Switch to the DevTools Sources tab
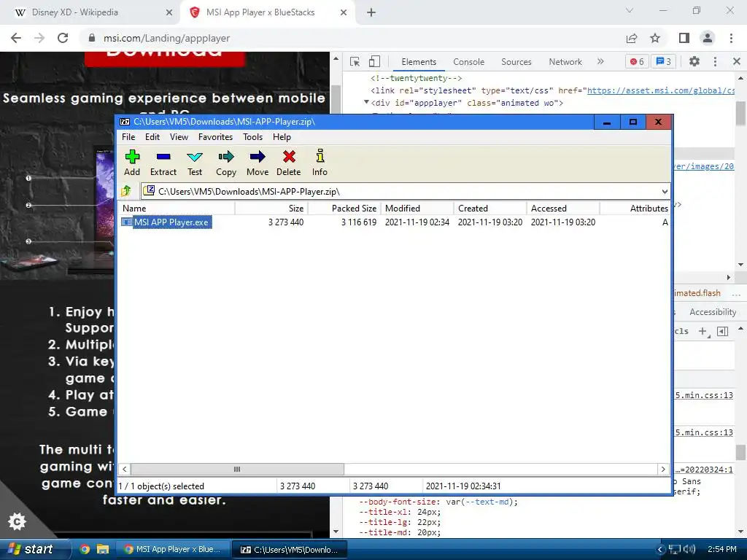Screen dimensions: 747x560 click(x=516, y=62)
